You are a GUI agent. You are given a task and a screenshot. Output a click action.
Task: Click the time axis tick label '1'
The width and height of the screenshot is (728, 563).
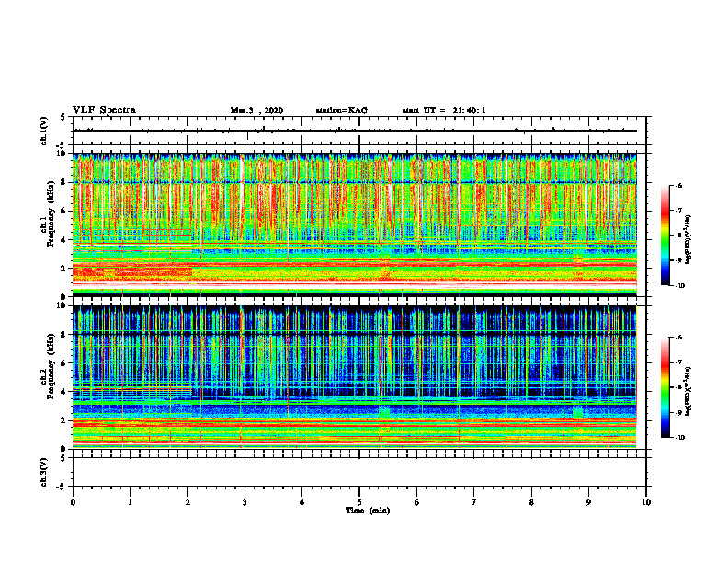(130, 502)
